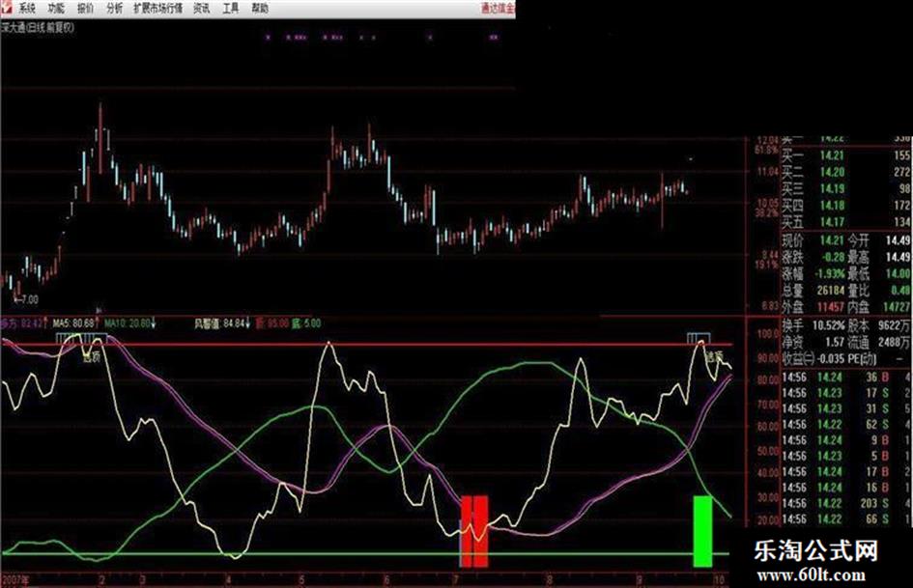913x588 pixels.
Task: Click the MA10: 20.60 indicator label
Action: point(128,323)
